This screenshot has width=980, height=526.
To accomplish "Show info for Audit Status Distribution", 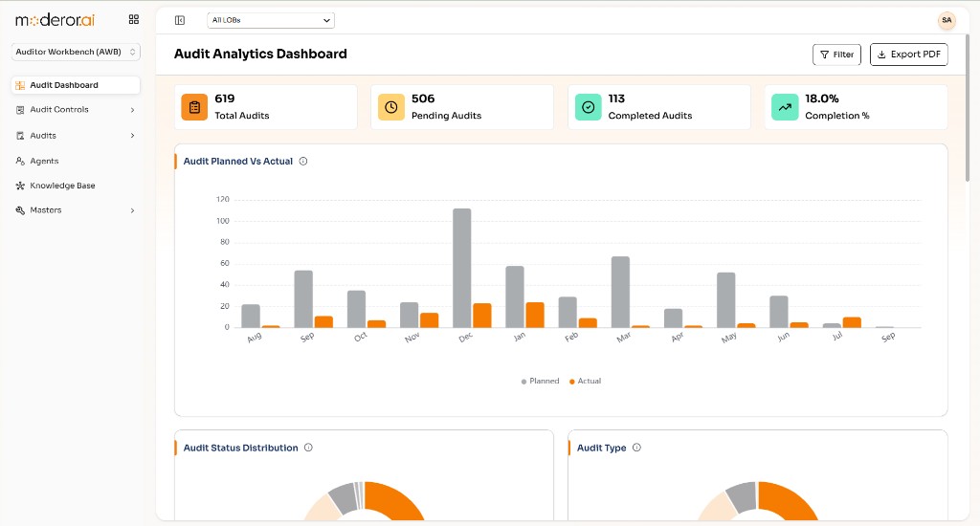I will tap(308, 448).
